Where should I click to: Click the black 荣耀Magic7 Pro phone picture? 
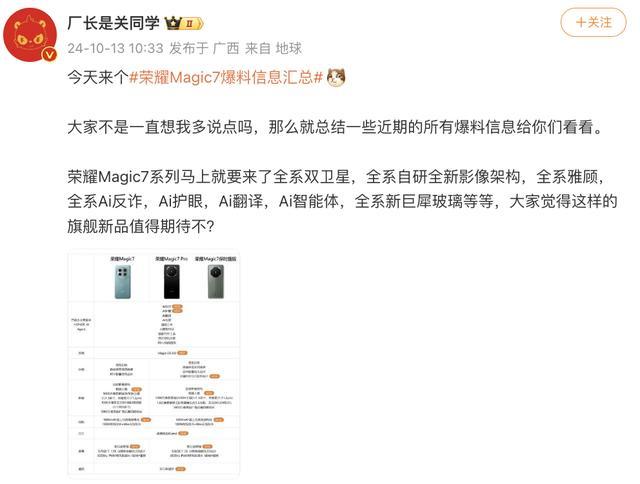click(171, 282)
